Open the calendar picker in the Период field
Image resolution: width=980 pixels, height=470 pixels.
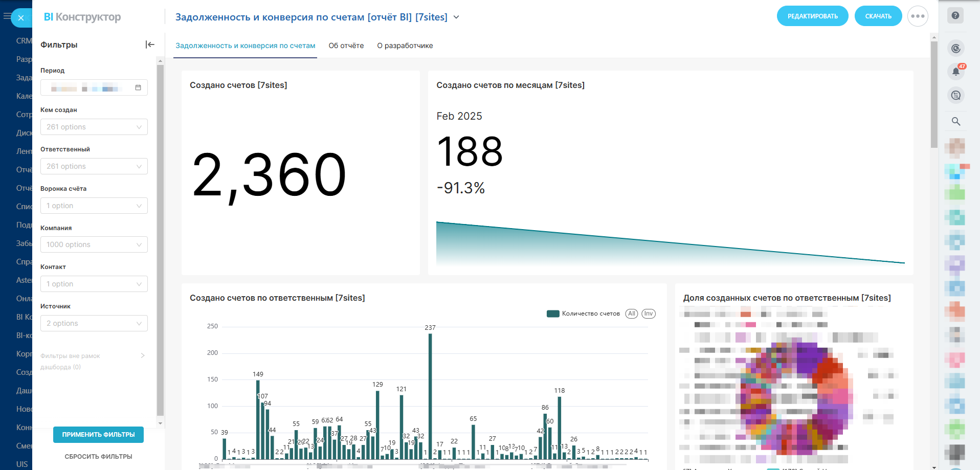click(x=138, y=87)
